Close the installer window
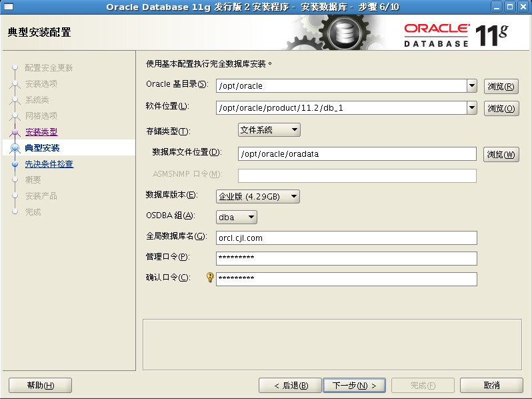532x399 pixels. pos(523,7)
